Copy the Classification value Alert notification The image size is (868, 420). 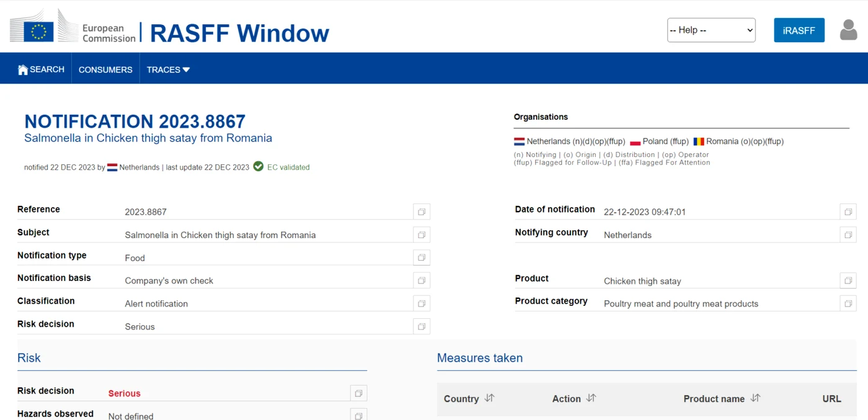tap(422, 303)
